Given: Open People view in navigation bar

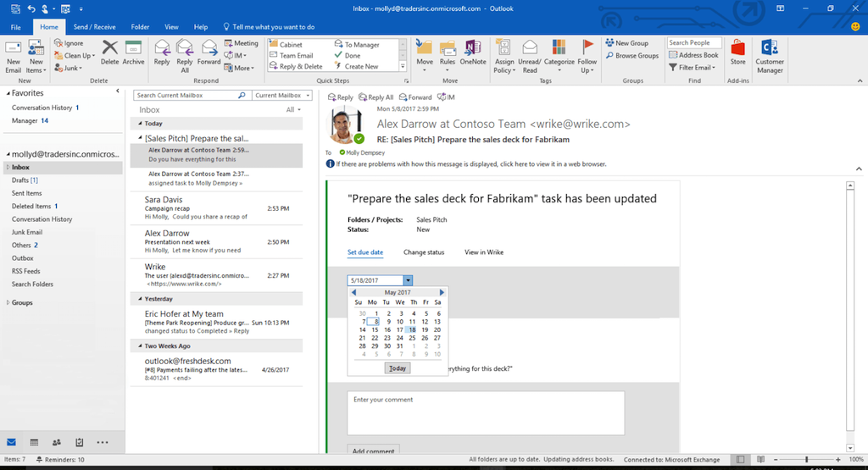Looking at the screenshot, I should click(57, 442).
